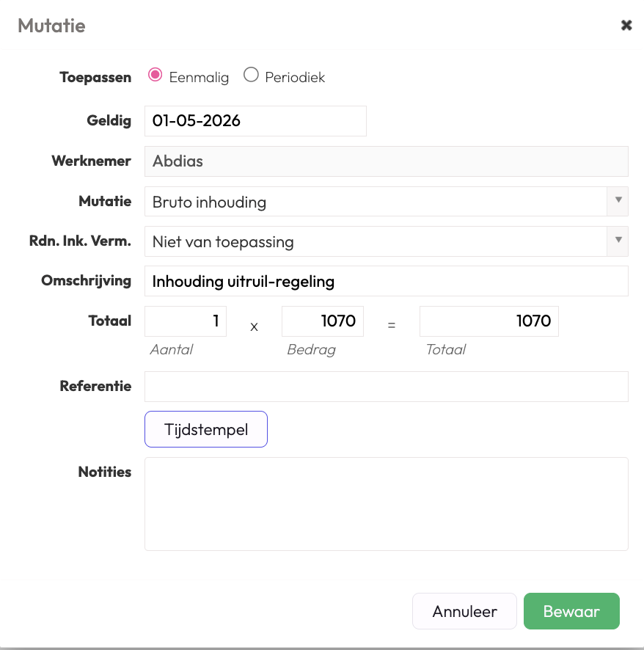Viewport: 644px width, 650px height.
Task: Click the Totaal result field
Action: [489, 321]
